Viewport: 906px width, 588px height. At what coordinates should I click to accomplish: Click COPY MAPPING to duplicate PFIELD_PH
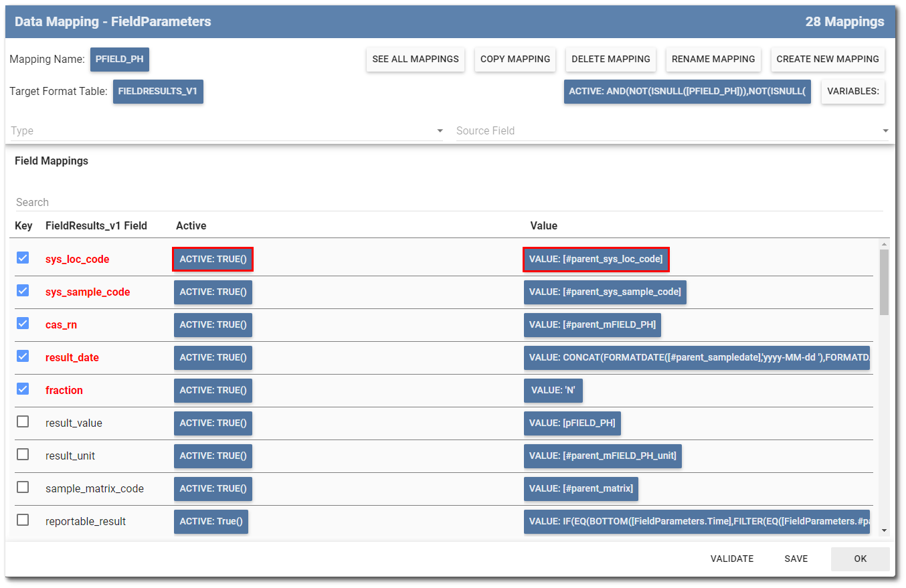[515, 59]
